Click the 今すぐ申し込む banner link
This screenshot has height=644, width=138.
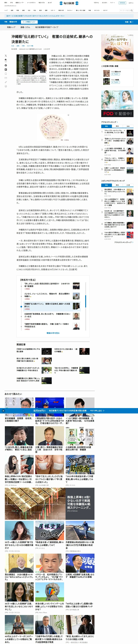pos(97,411)
